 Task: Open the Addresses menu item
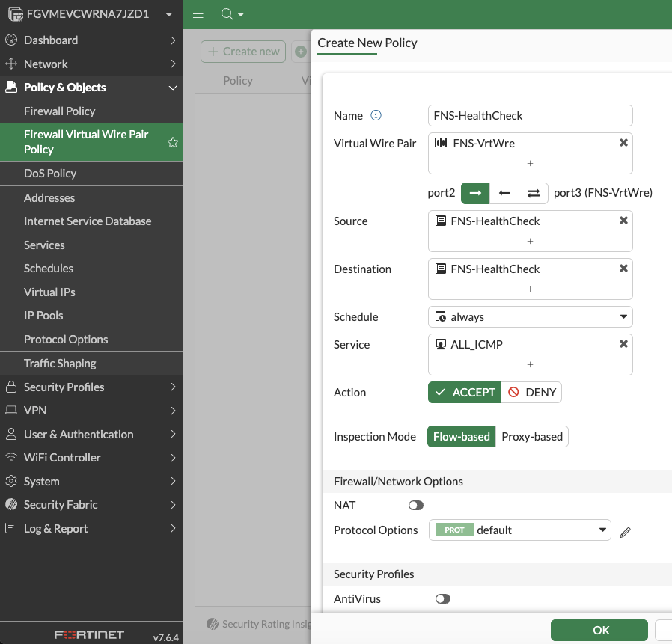49,198
